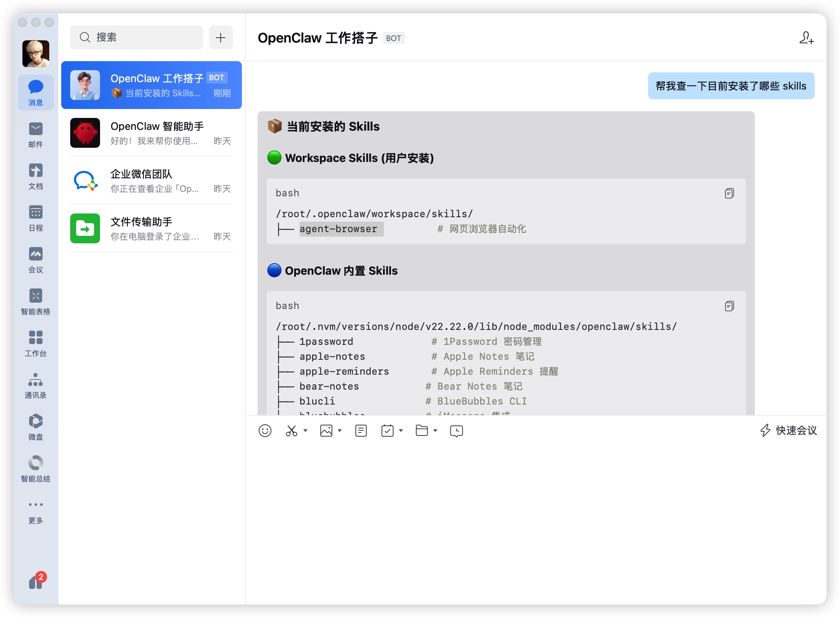Open the notification icon with badge 2
840x618 pixels.
point(36,581)
